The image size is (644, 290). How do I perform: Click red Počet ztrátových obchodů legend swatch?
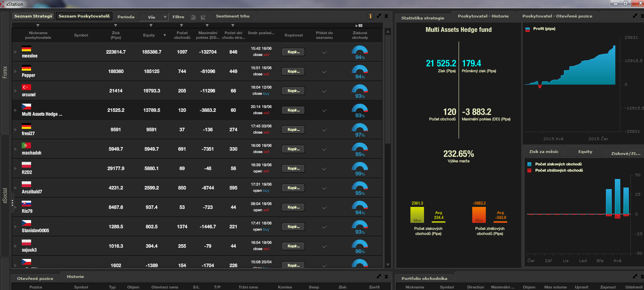click(x=529, y=170)
